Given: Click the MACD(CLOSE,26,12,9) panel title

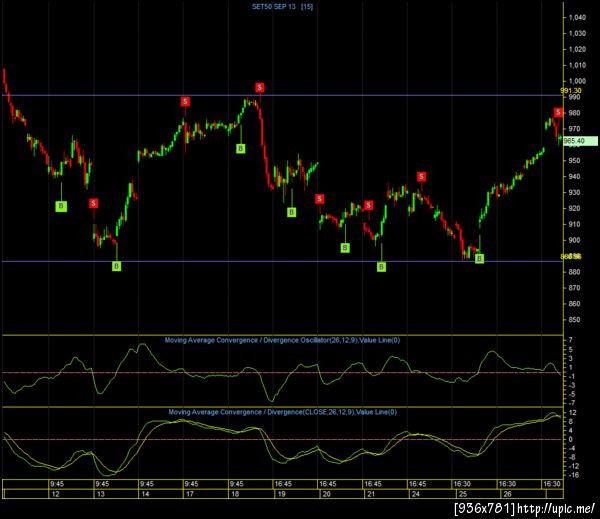Looking at the screenshot, I should point(283,412).
